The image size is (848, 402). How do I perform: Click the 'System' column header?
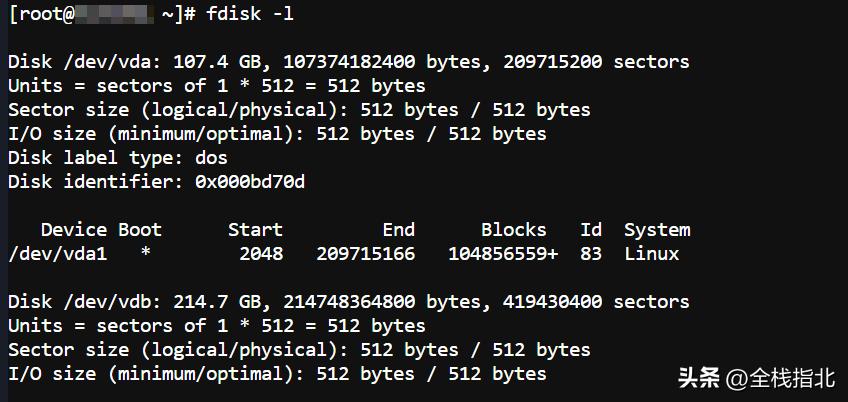pos(657,230)
